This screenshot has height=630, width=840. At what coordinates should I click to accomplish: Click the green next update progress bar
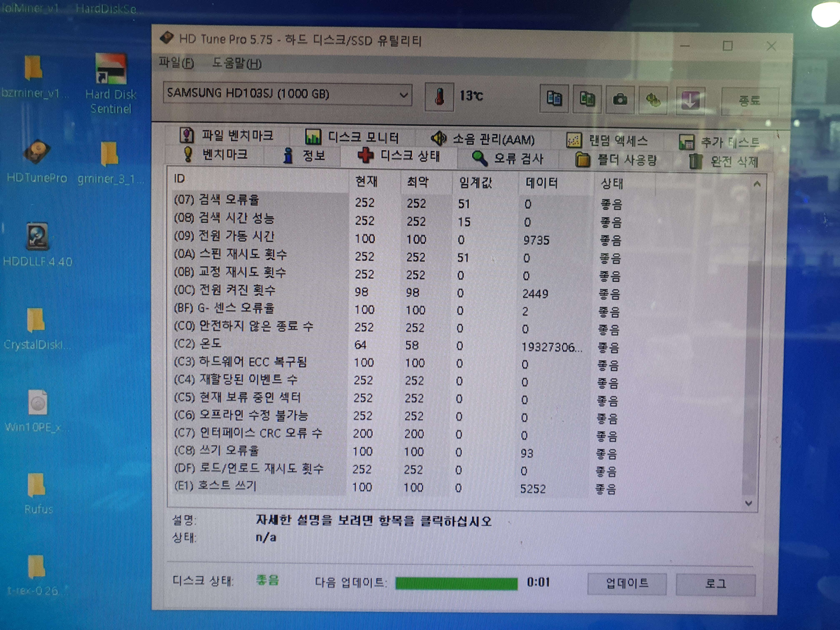click(456, 583)
